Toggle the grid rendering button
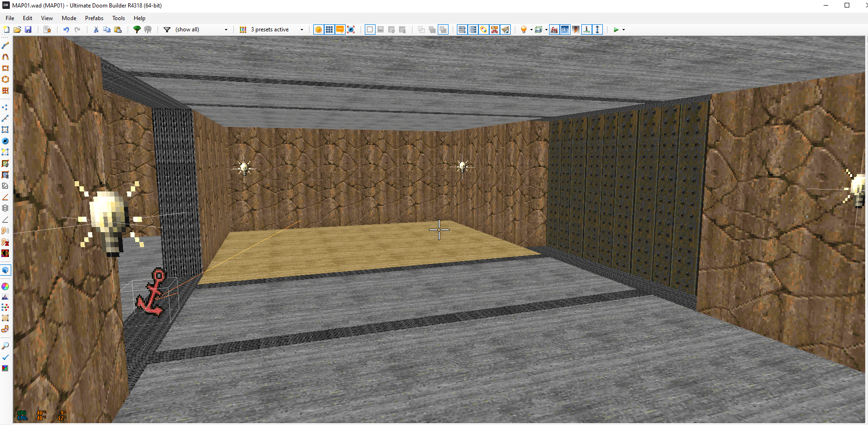 coord(329,29)
